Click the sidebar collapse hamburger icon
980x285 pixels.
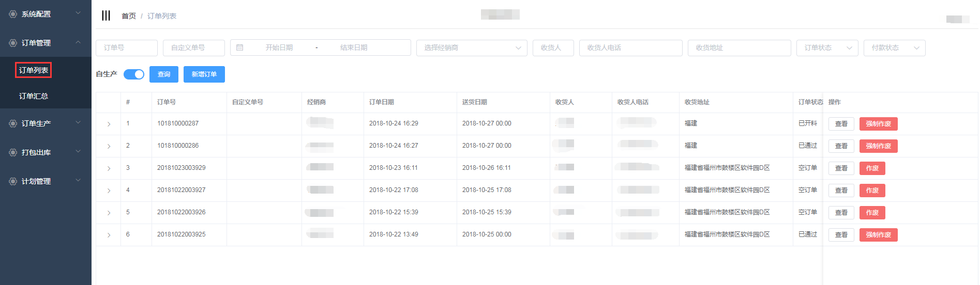coord(106,15)
